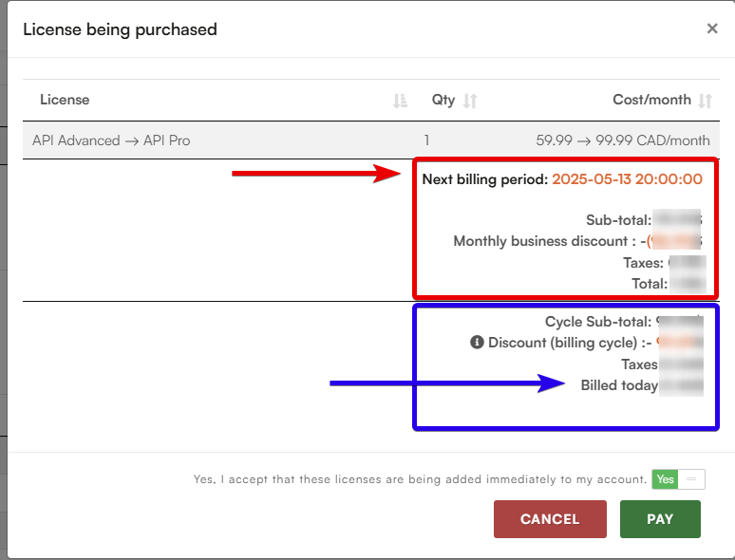Screen dimensions: 735x560
Task: Close the License being purchased dialog
Action: [712, 28]
